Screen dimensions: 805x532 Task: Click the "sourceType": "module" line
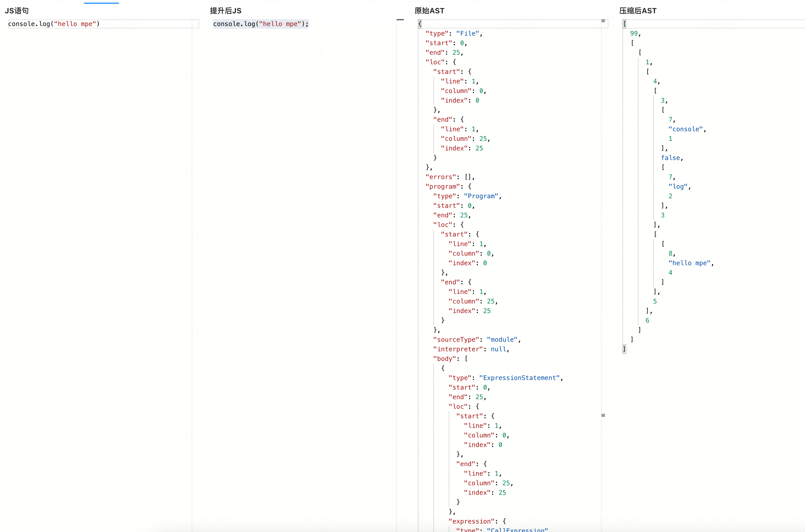[477, 339]
